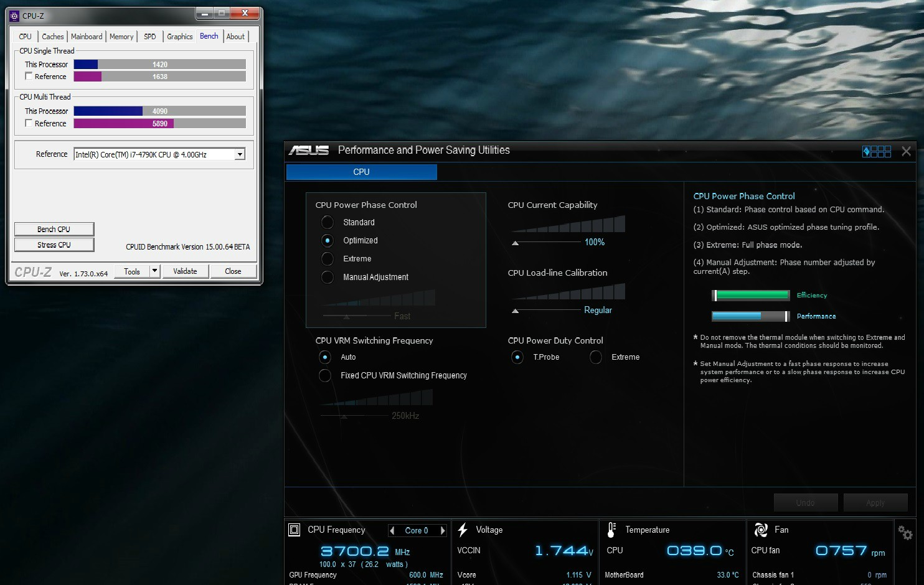Open monitor settings gear icon
The width and height of the screenshot is (924, 585).
[x=905, y=533]
